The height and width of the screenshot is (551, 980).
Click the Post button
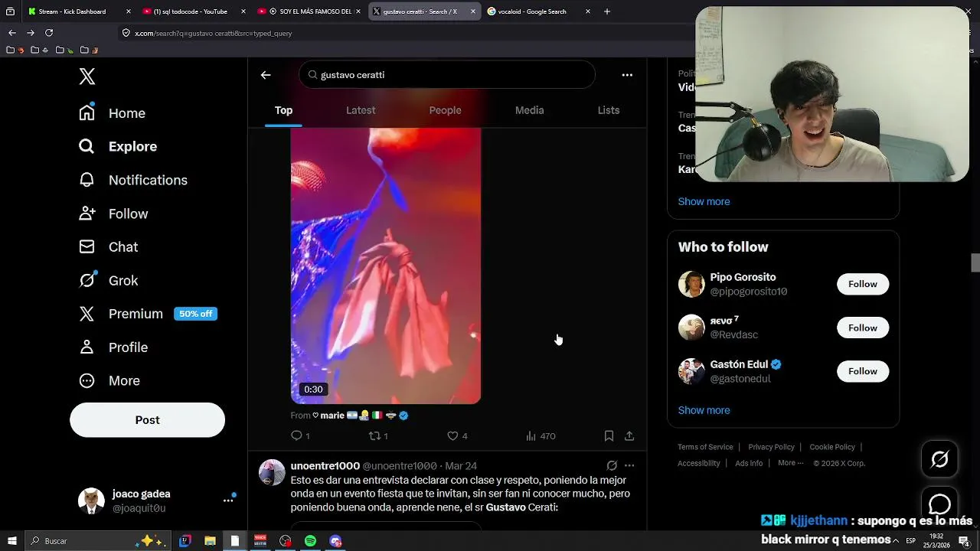click(147, 420)
